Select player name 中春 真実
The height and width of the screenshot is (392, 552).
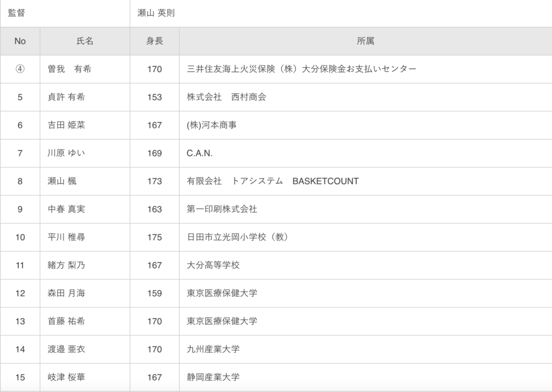[x=66, y=209]
